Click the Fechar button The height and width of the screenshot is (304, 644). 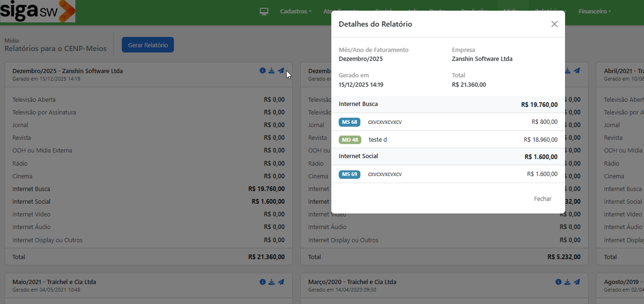(542, 199)
